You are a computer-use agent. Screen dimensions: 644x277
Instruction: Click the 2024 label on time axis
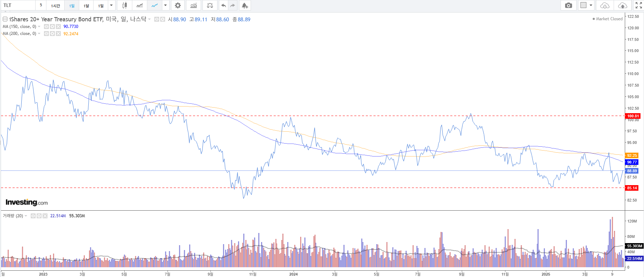294,274
